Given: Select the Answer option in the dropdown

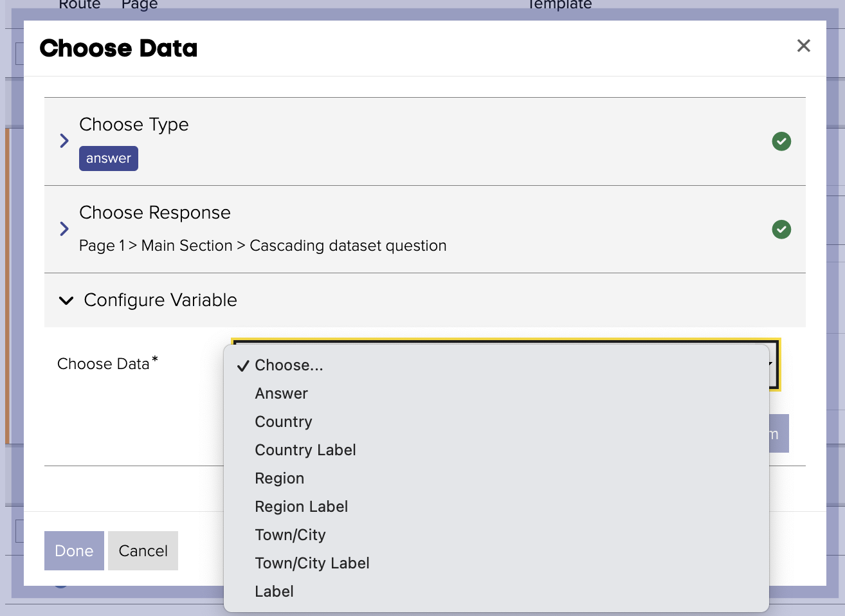Looking at the screenshot, I should click(282, 394).
